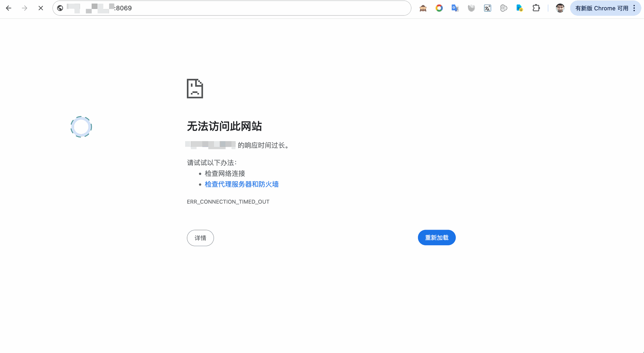
Task: Open the Chrome profile avatar menu
Action: tap(560, 8)
